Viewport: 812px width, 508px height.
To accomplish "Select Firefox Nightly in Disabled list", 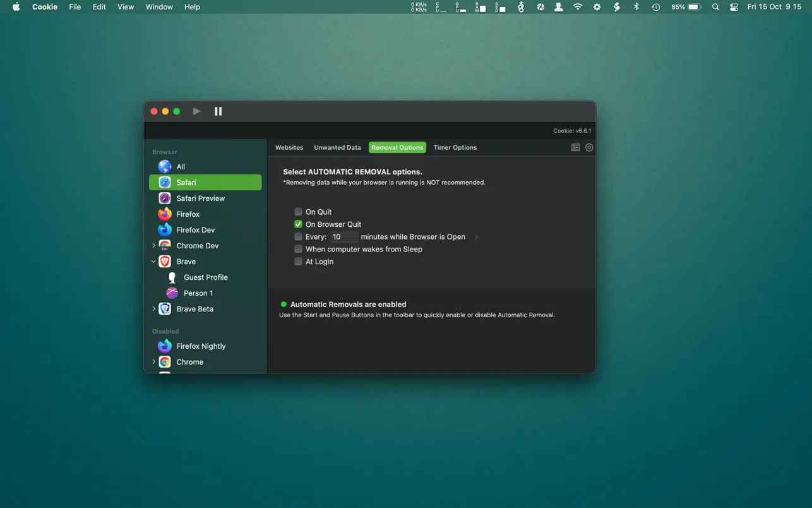I will pos(201,346).
